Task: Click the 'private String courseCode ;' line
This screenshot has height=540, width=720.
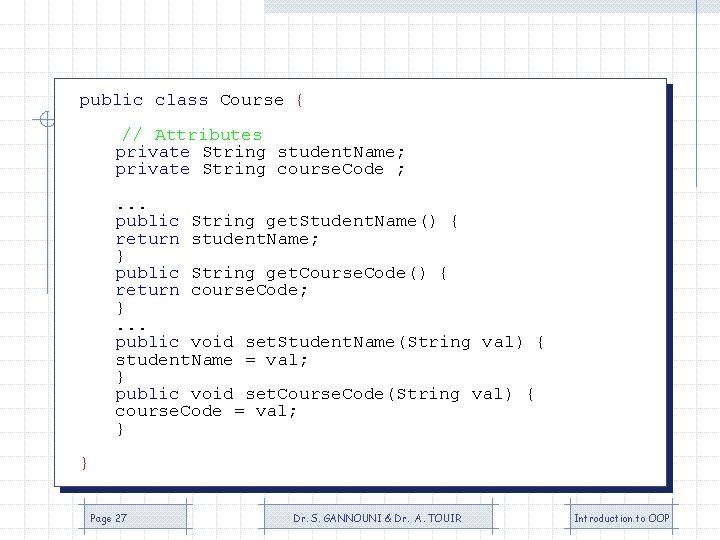Action: click(259, 169)
